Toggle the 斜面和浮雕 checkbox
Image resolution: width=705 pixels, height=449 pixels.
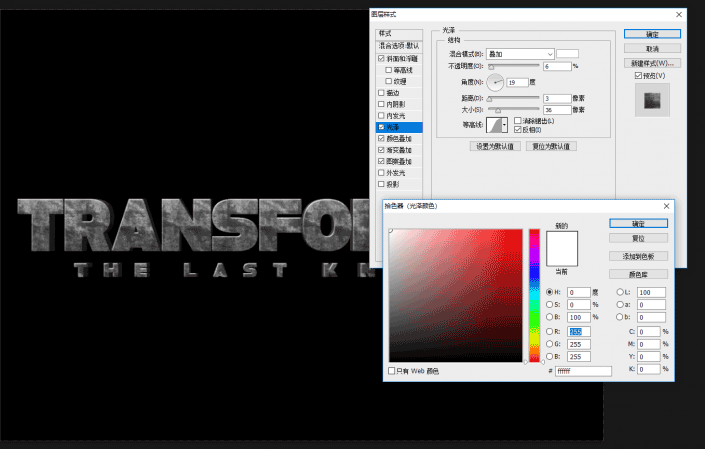[381, 58]
